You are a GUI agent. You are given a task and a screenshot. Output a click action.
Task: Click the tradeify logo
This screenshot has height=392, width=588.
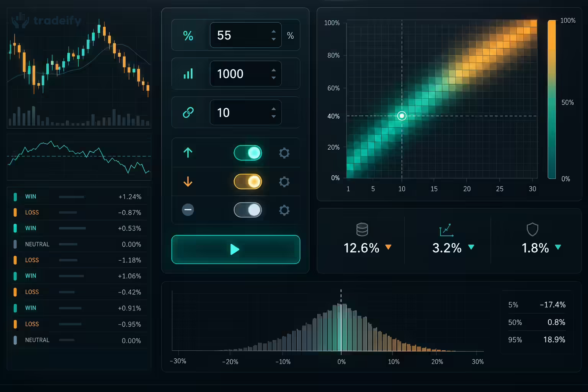pyautogui.click(x=46, y=21)
